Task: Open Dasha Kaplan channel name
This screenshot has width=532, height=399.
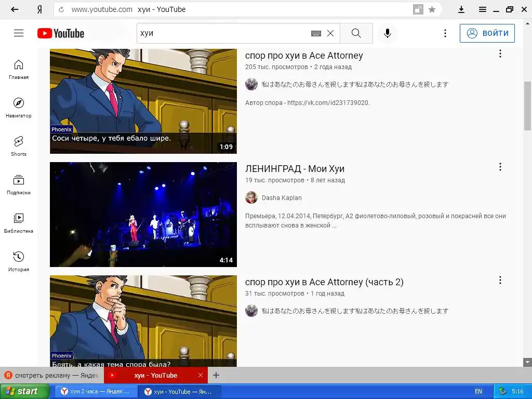Action: (x=282, y=198)
